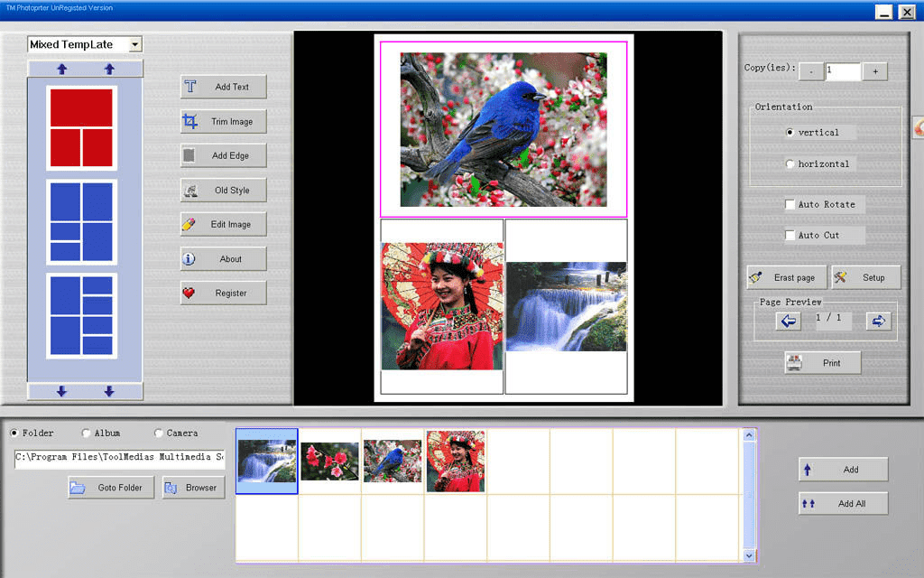The height and width of the screenshot is (578, 924).
Task: Click the Add Text T icon
Action: [189, 87]
